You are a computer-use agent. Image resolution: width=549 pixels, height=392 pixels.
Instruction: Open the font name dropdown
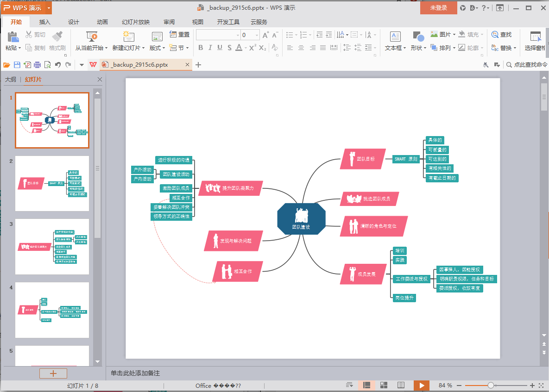coord(238,35)
